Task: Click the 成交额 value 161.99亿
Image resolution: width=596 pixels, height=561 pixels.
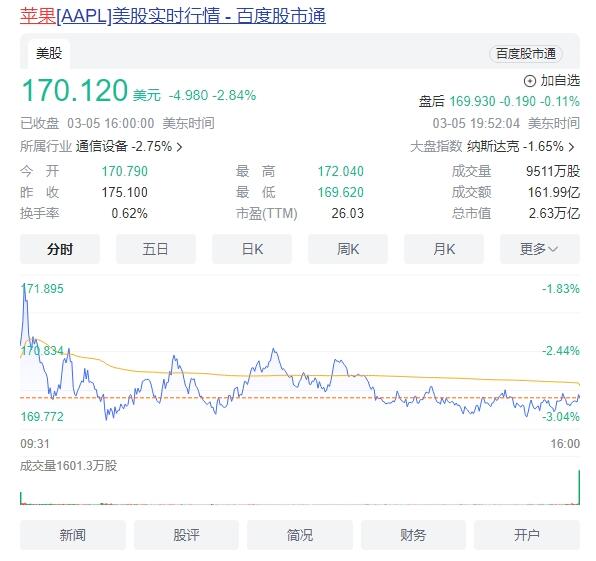Action: [554, 192]
